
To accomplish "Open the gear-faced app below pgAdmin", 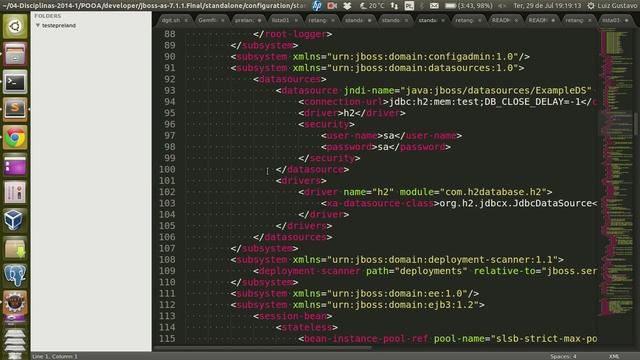I will coord(15,303).
